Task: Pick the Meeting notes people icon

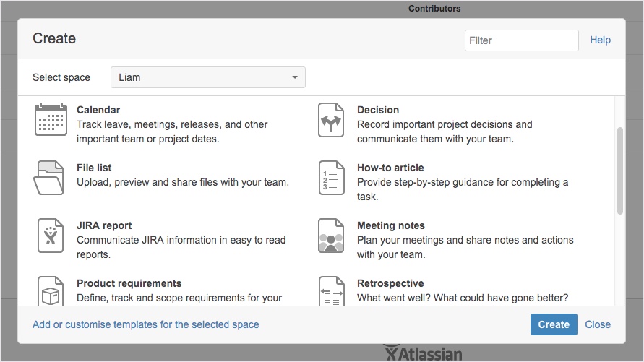Action: pos(331,235)
